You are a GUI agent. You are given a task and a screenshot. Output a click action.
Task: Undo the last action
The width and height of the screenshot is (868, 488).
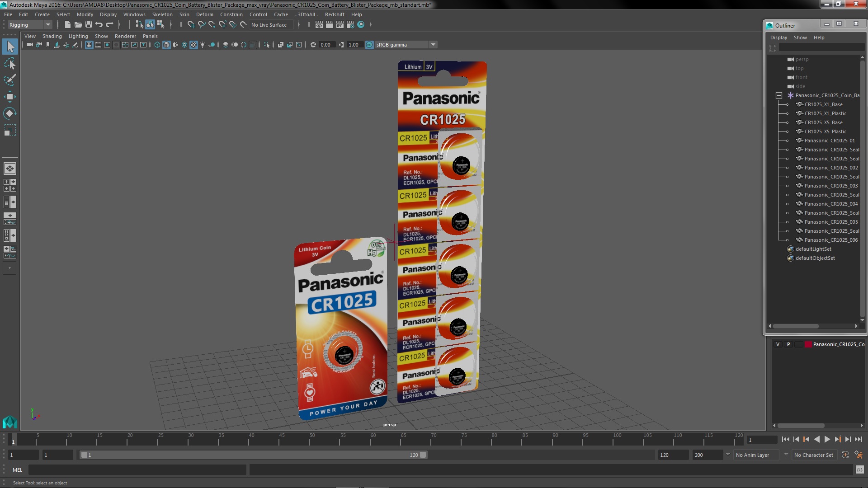[99, 25]
